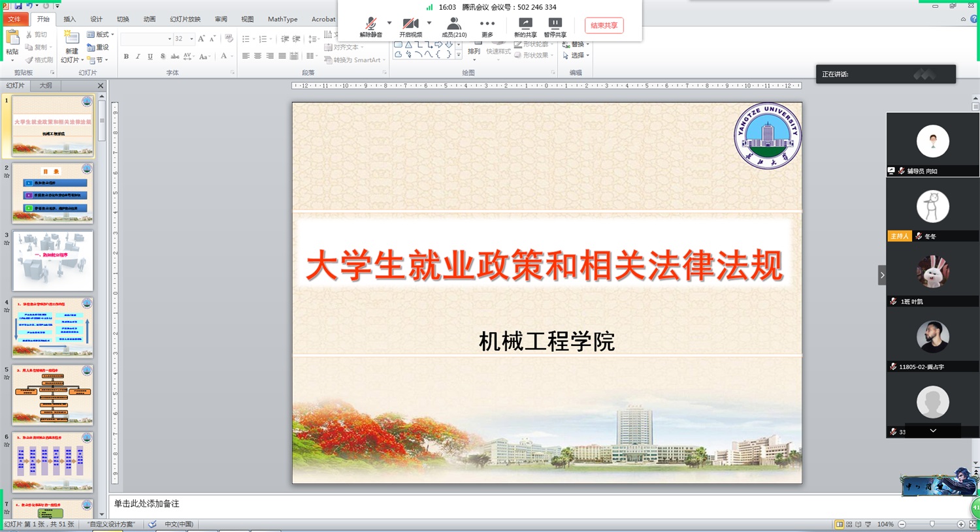Start slideshow from status bar icon

tap(868, 524)
